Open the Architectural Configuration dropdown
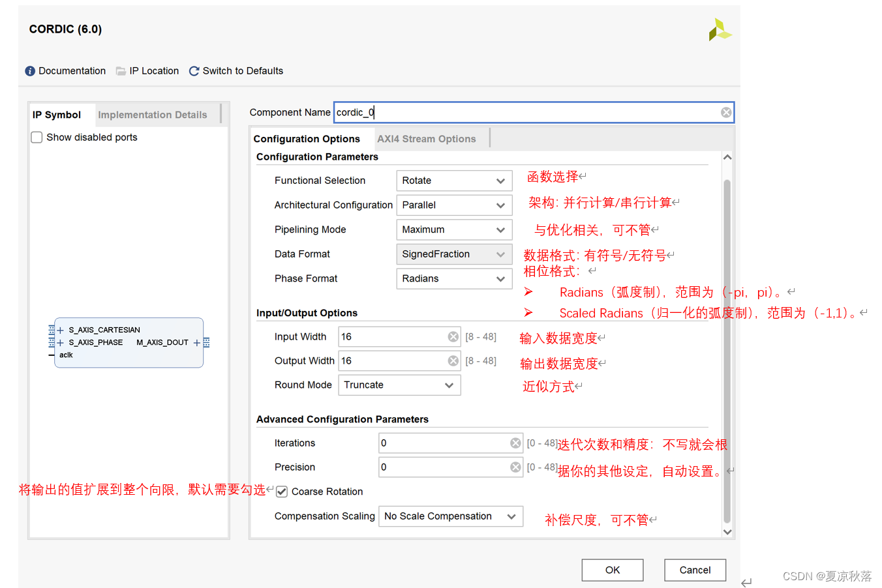Screen dimensions: 882x588 click(x=454, y=205)
